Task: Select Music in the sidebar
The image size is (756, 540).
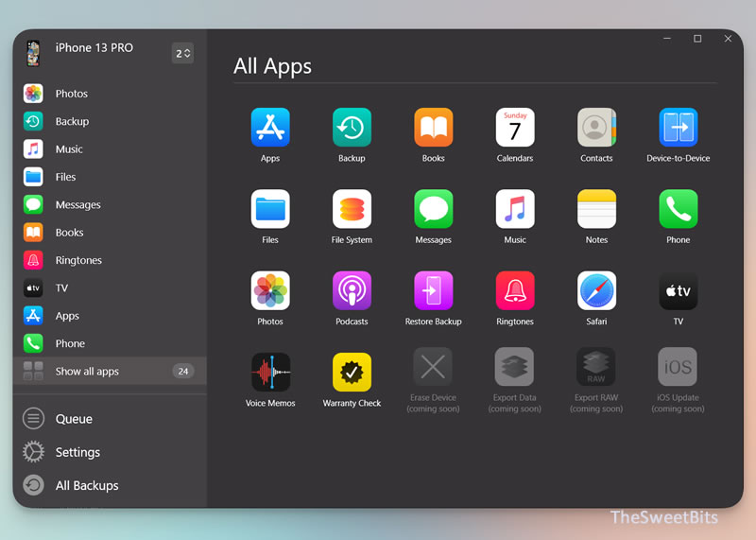Action: (110, 149)
